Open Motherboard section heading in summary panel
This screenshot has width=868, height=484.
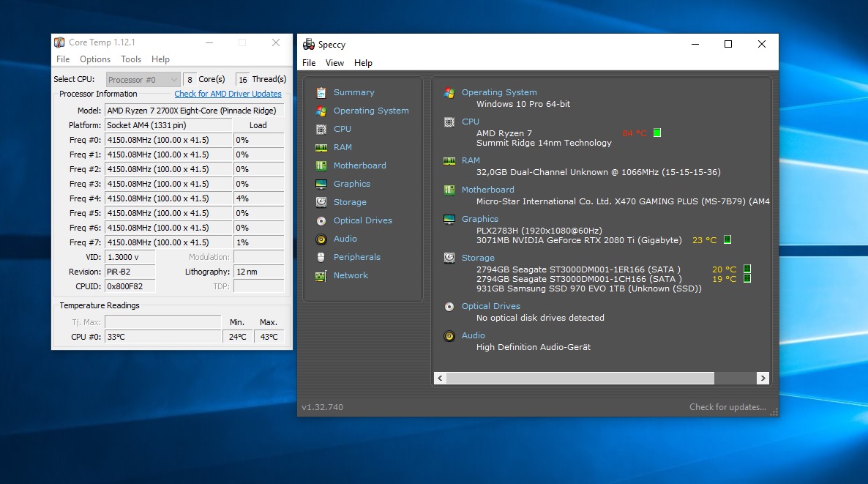[x=487, y=190]
